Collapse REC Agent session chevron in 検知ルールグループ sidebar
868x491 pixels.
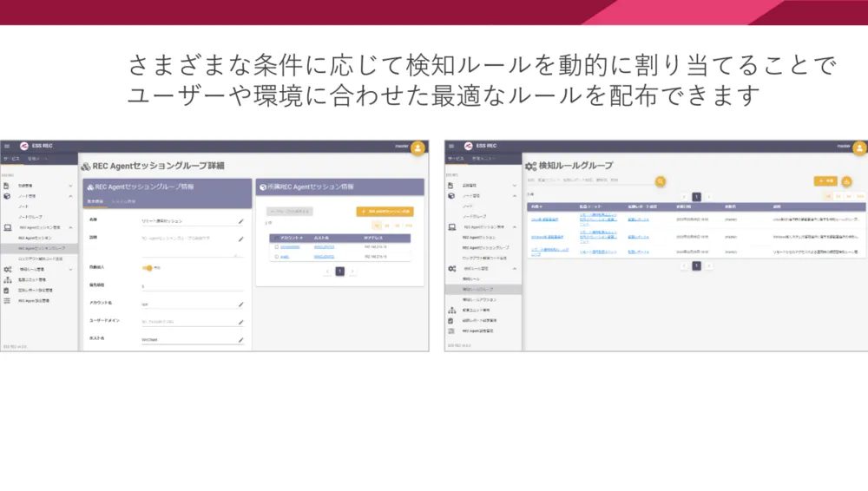point(514,227)
